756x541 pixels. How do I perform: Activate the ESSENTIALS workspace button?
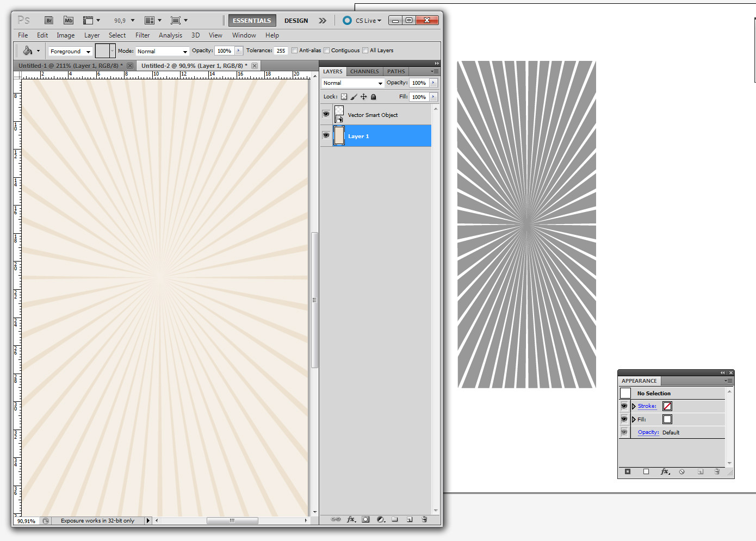pos(252,20)
